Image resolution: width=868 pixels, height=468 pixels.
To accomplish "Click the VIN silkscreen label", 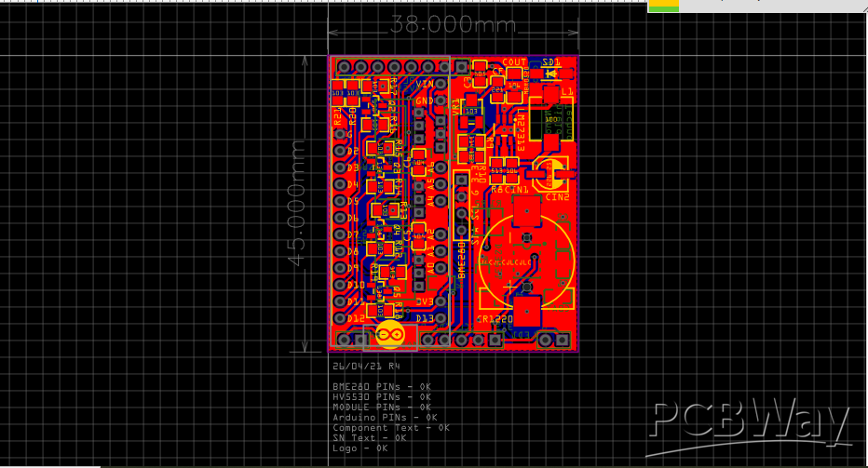I will 425,84.
